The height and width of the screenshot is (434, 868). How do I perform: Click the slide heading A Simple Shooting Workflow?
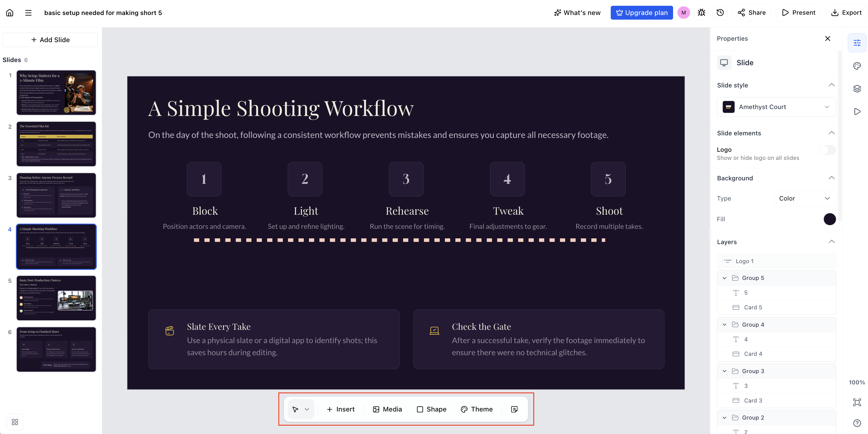pos(281,109)
